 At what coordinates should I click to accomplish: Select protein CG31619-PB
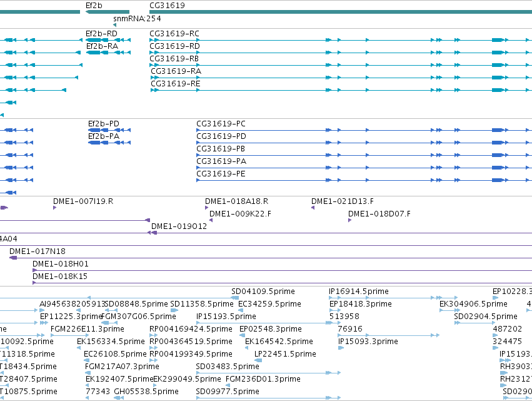coord(221,149)
